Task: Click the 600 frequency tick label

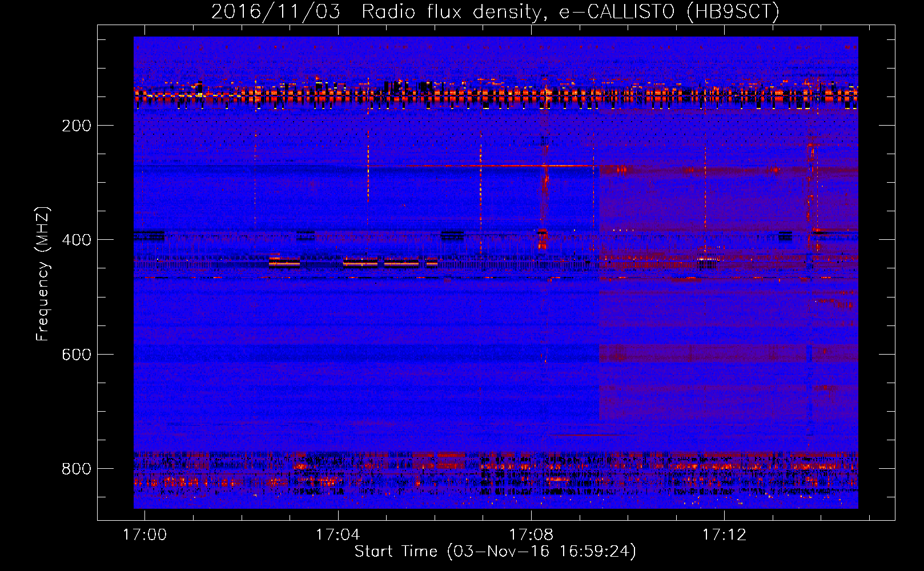Action: click(77, 355)
